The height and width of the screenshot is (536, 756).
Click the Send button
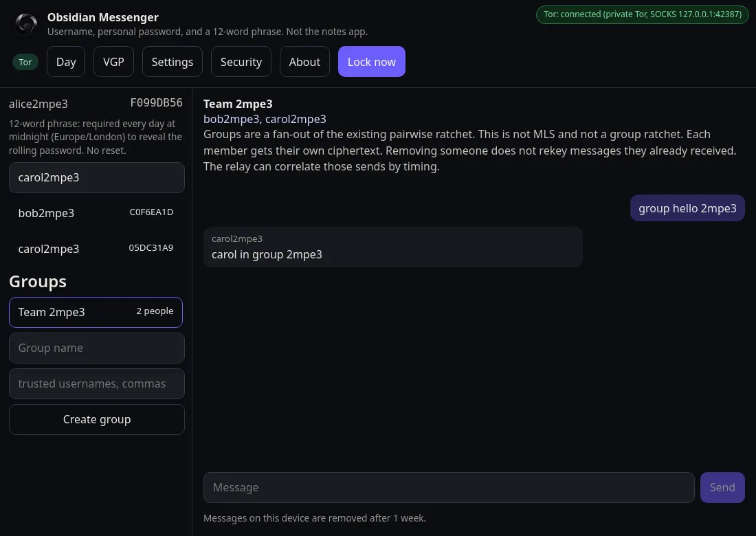pyautogui.click(x=722, y=487)
